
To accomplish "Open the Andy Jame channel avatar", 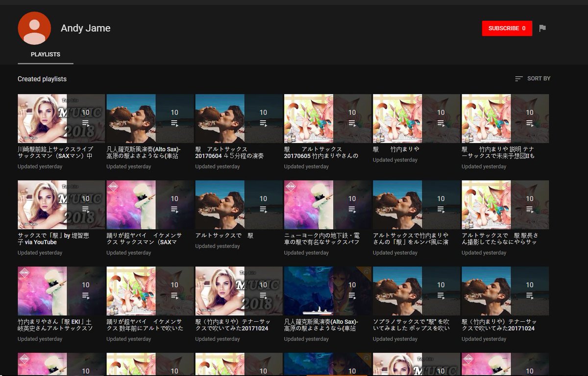I will (x=34, y=28).
